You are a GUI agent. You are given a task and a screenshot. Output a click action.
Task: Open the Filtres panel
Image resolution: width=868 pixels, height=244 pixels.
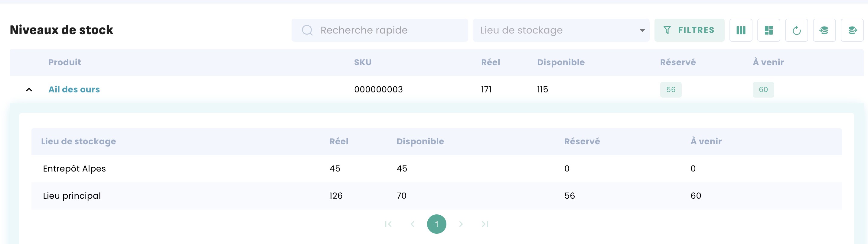click(689, 30)
